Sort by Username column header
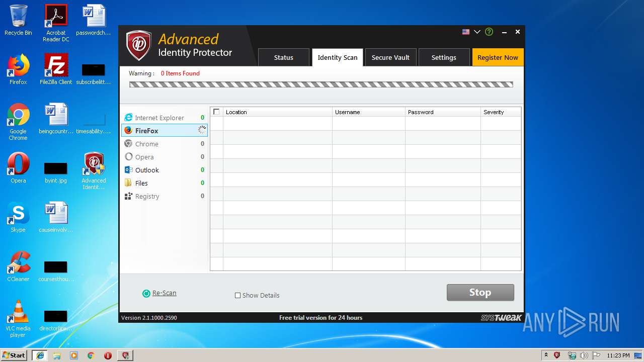 369,112
